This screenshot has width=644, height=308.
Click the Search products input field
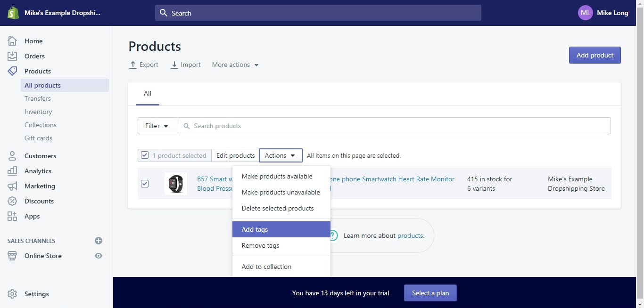(x=396, y=126)
